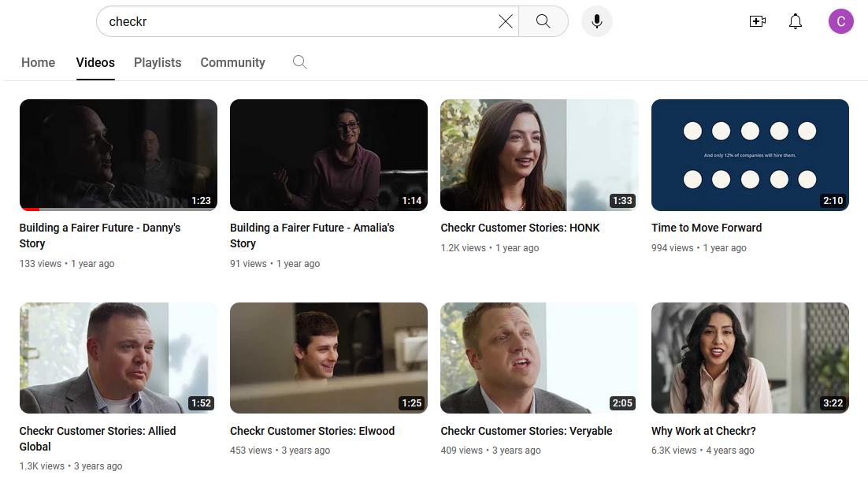
Task: Start voice search with microphone icon
Action: point(597,21)
